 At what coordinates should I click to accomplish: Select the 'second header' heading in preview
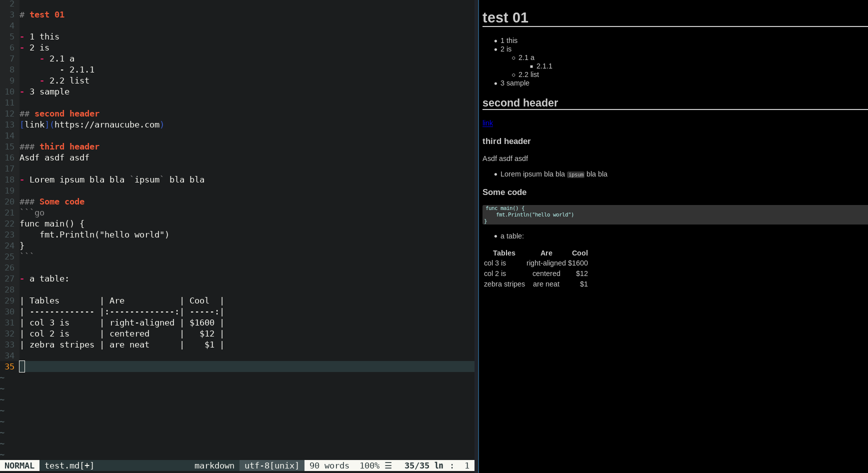pos(520,103)
